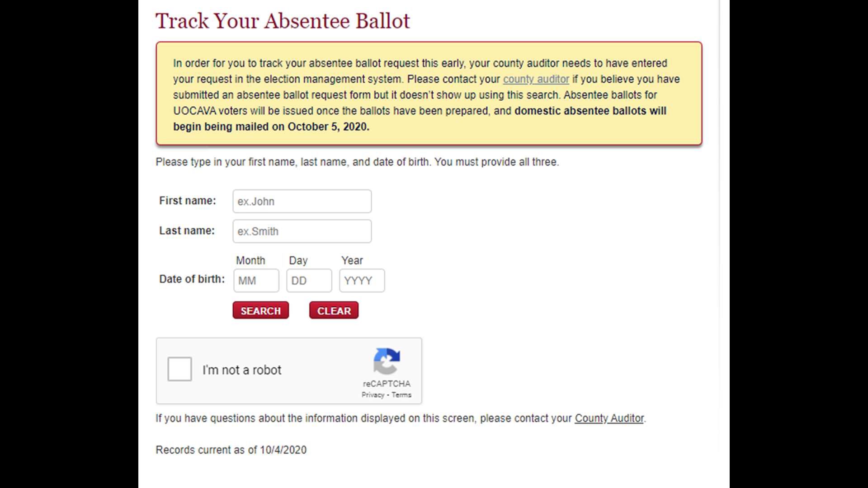Click the YYYY year field

pos(361,280)
